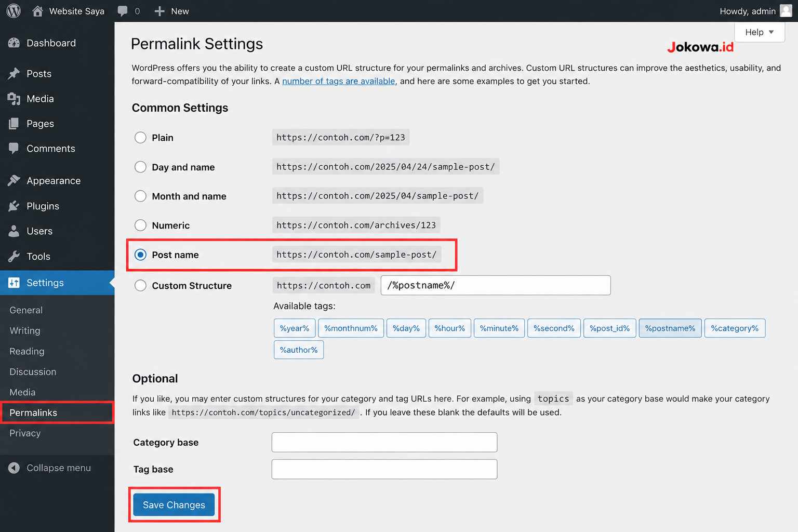The width and height of the screenshot is (798, 532).
Task: Open the comments bubble icon in admin bar
Action: [123, 11]
